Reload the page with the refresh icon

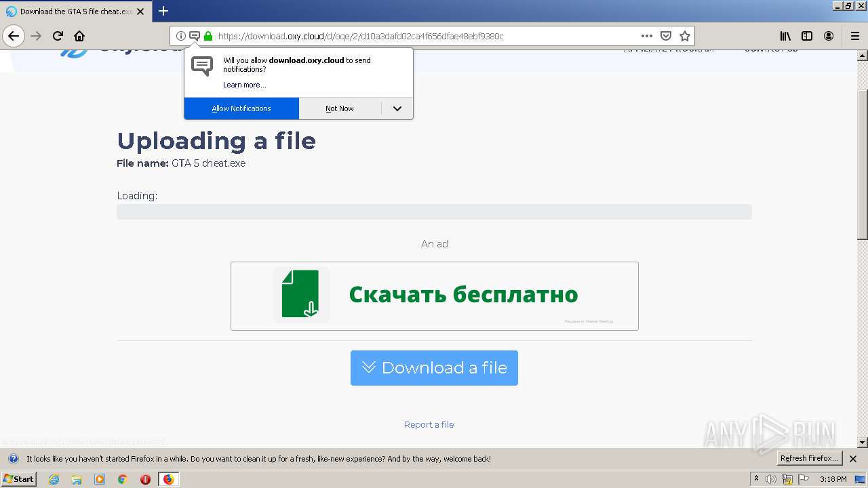pyautogui.click(x=58, y=36)
